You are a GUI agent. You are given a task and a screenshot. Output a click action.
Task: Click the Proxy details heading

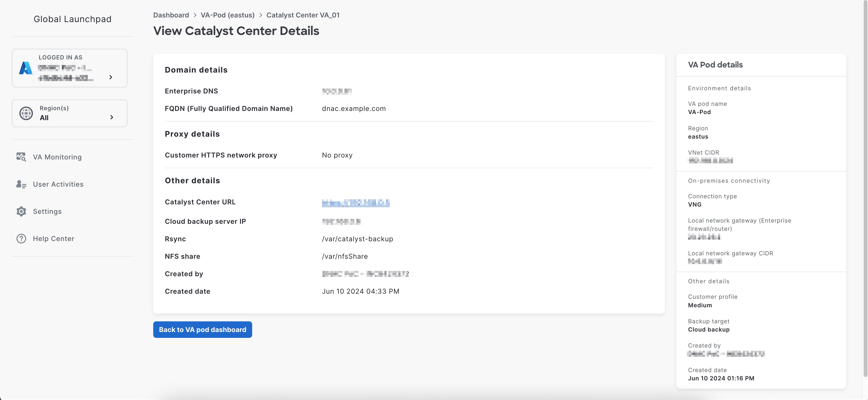[192, 134]
